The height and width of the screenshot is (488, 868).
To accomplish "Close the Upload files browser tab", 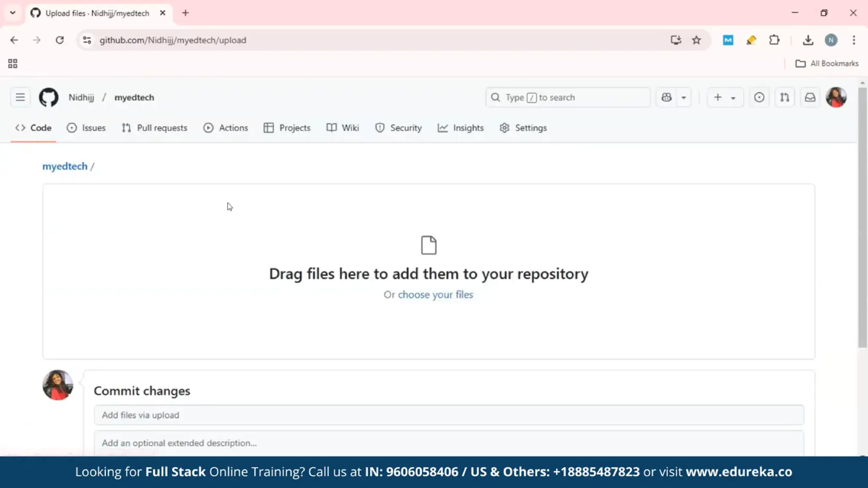I will (162, 13).
